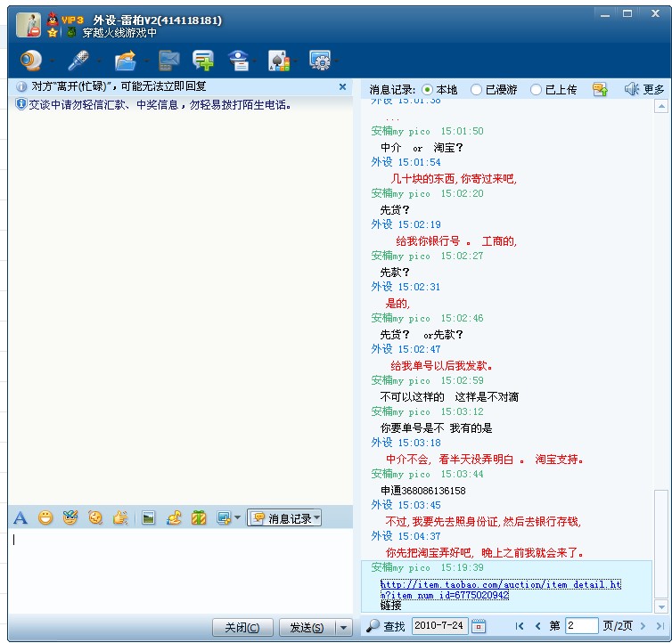Viewport: 672px width, 643px height.
Task: Select the 本地 radio button
Action: [427, 90]
